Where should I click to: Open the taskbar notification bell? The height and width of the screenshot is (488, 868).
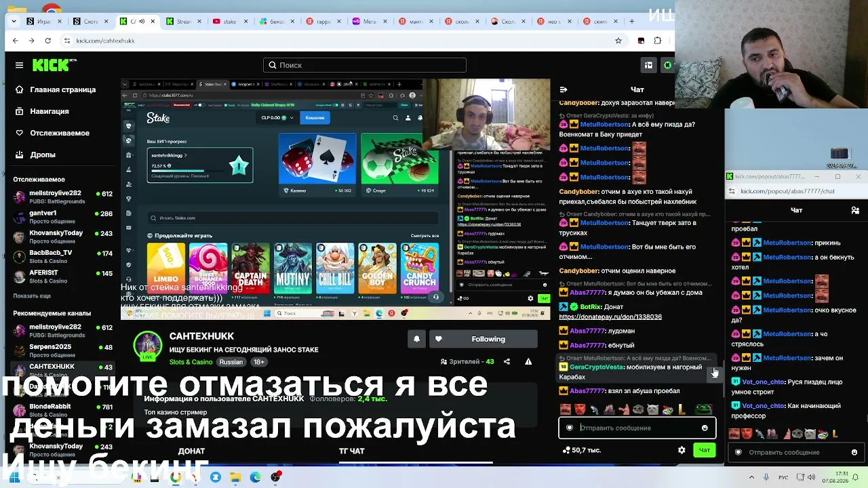pyautogui.click(x=856, y=477)
